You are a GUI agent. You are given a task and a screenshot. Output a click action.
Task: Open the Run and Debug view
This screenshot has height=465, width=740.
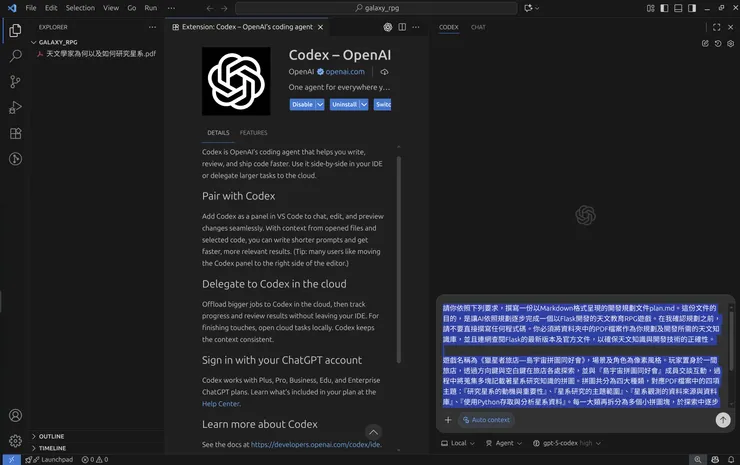[x=15, y=108]
